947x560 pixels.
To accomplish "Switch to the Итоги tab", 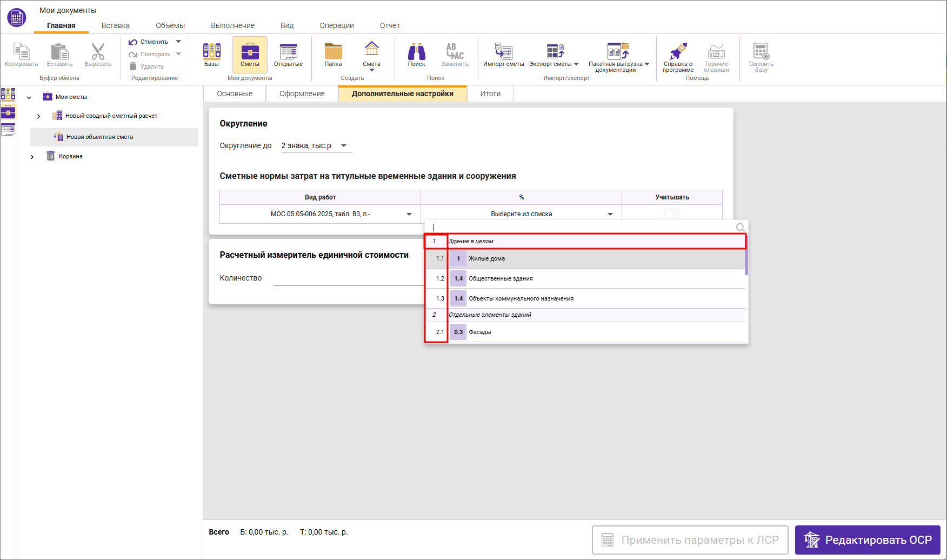I will coord(490,94).
